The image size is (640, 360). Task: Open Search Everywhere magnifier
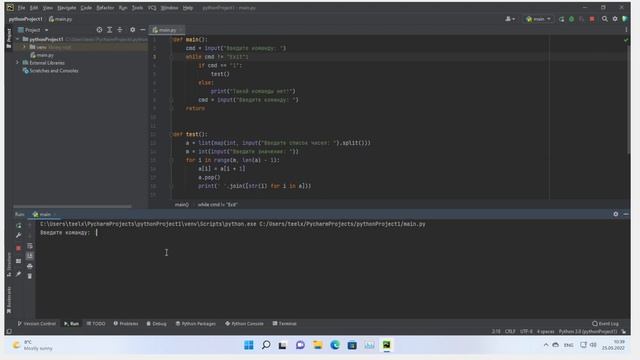tap(604, 19)
